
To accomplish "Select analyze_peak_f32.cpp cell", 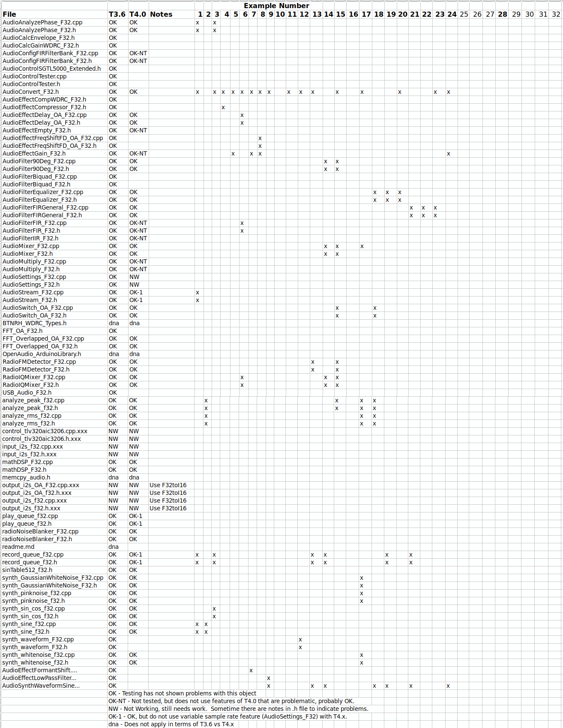I will pyautogui.click(x=54, y=400).
